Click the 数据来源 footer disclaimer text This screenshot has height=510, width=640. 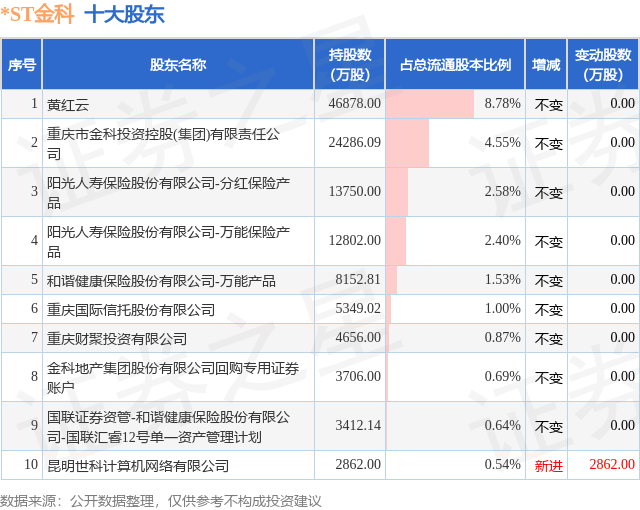(x=161, y=501)
